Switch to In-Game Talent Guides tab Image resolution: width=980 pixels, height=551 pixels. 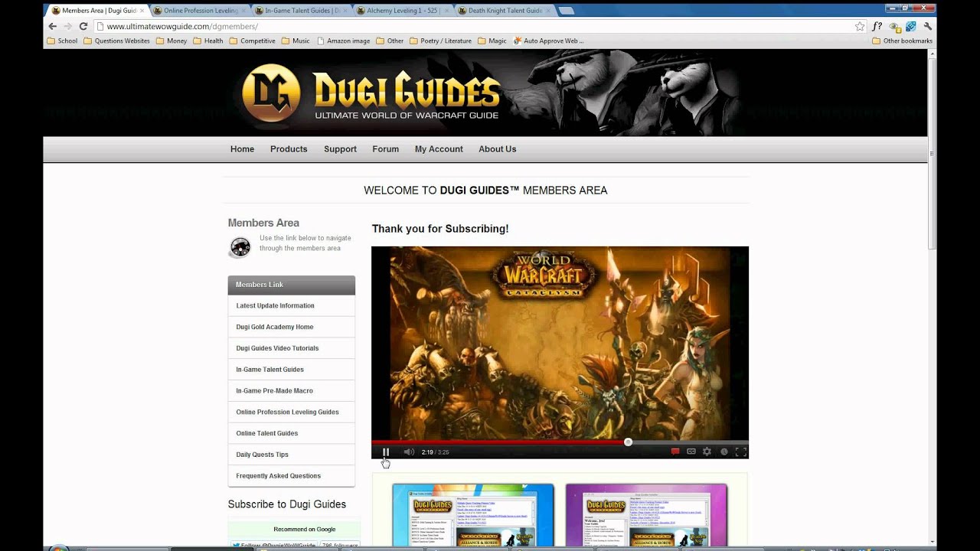[302, 11]
